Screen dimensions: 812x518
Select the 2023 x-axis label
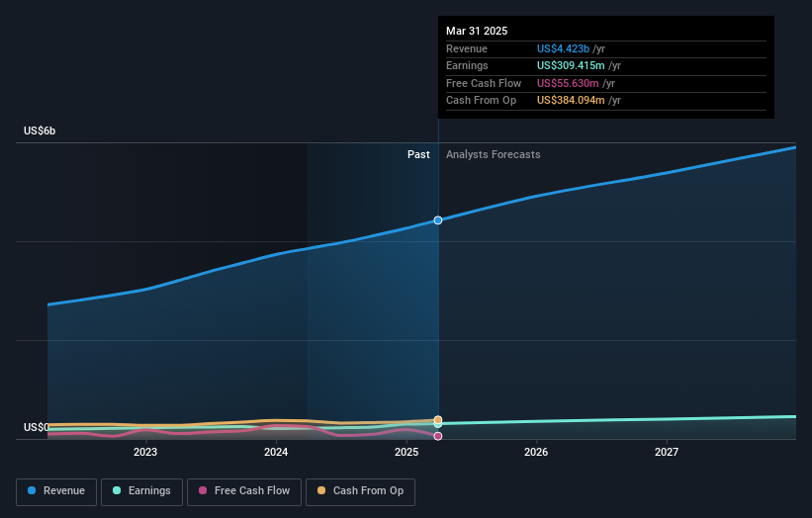click(145, 452)
